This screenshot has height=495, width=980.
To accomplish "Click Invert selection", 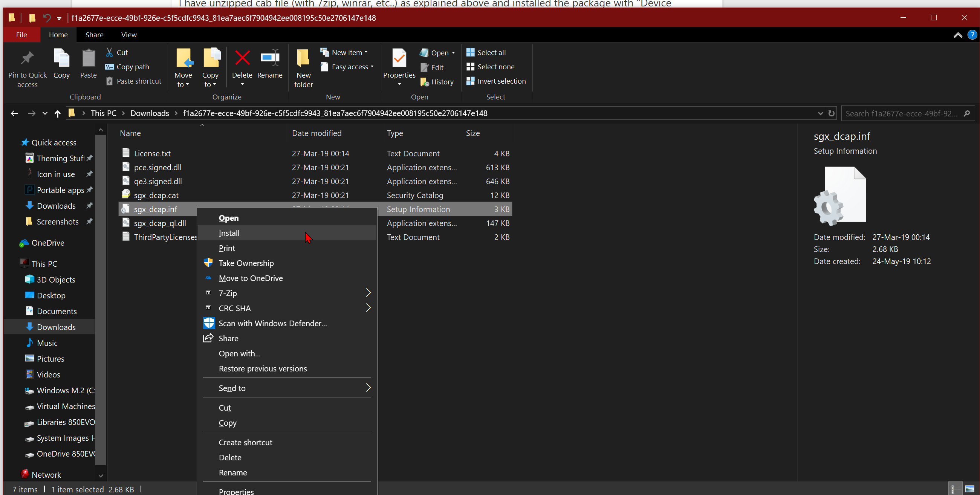I will [x=496, y=81].
